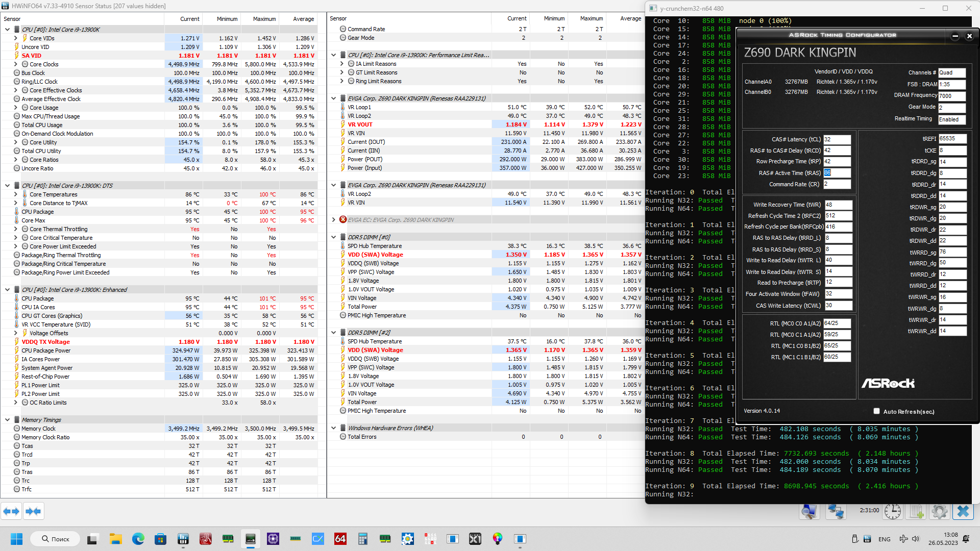Click the tREFI value field

click(x=951, y=139)
